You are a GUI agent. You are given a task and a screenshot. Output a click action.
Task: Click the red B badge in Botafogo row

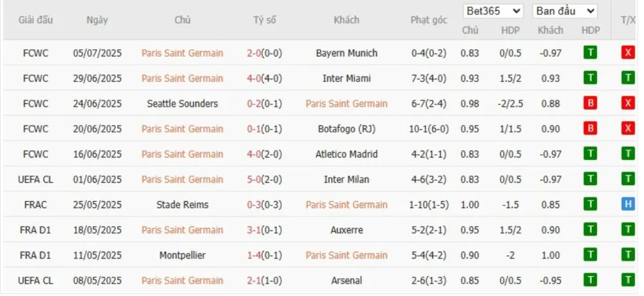coord(590,129)
